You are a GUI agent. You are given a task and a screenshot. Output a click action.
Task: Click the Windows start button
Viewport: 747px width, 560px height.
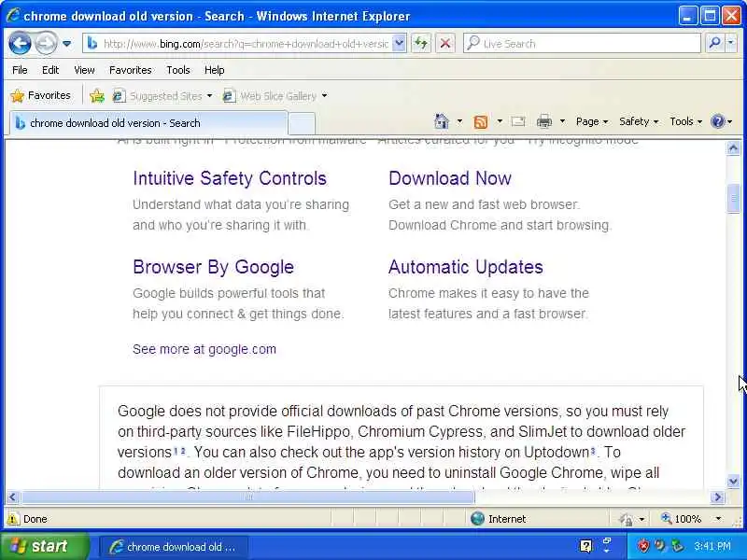coord(44,546)
